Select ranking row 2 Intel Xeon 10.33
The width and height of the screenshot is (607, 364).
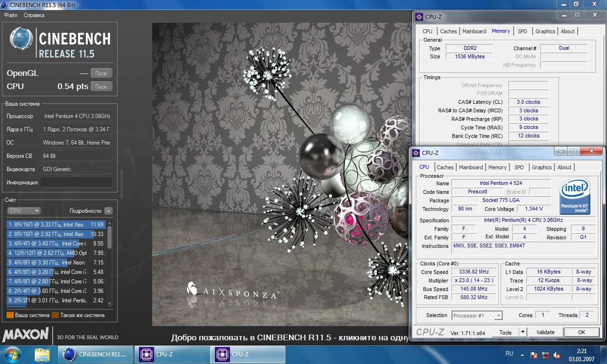point(56,234)
